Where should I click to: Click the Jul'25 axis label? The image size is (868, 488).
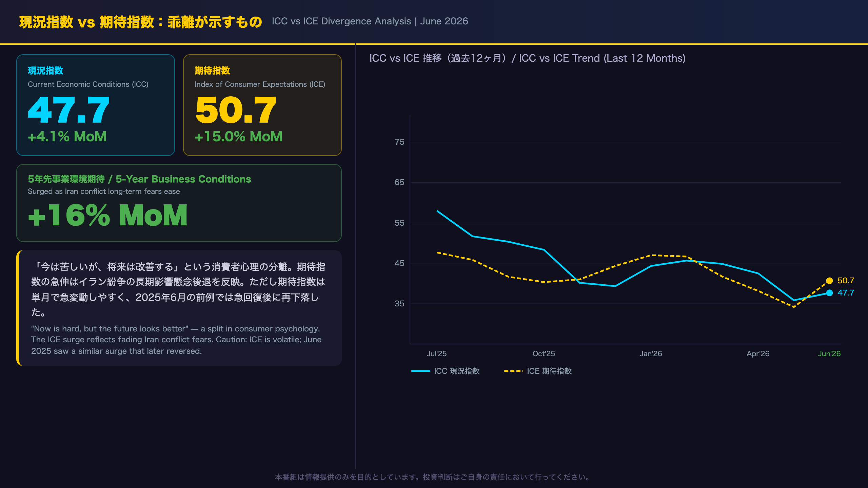coord(437,353)
